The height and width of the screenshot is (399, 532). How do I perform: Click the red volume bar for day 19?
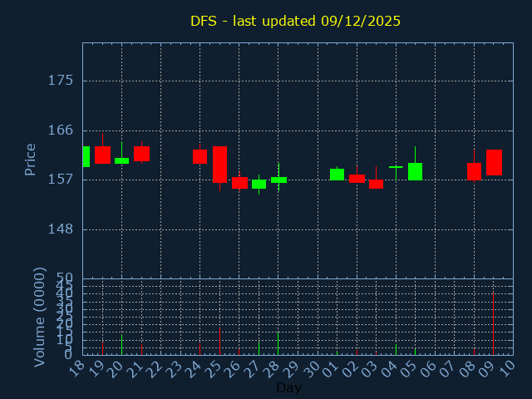(102, 348)
